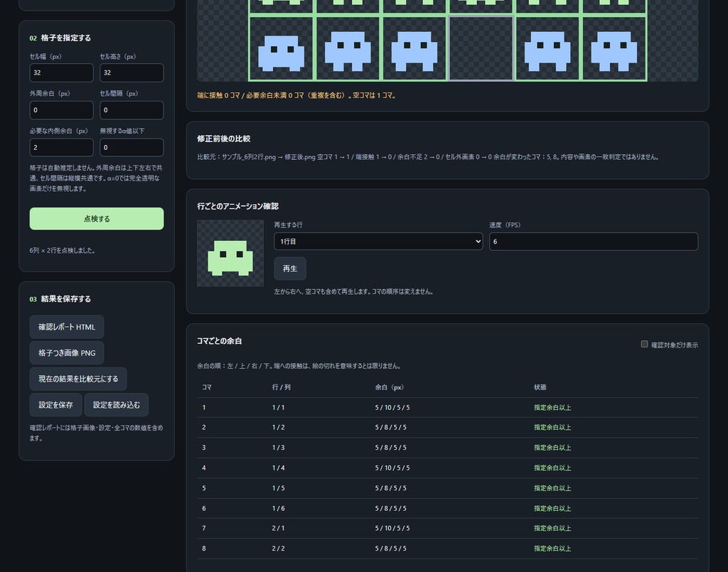This screenshot has height=572, width=728.
Task: Click the 設定を保存 button
Action: point(55,405)
